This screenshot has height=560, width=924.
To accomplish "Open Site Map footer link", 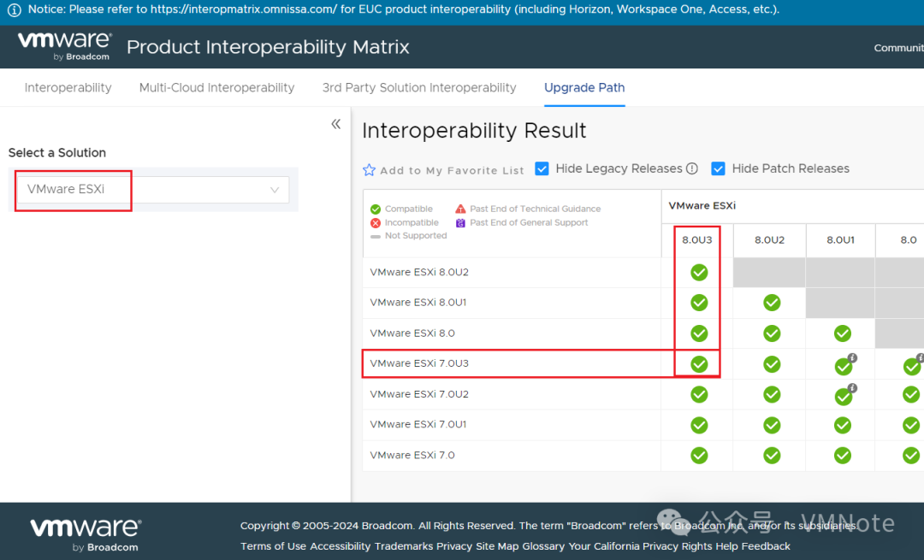I will click(497, 546).
